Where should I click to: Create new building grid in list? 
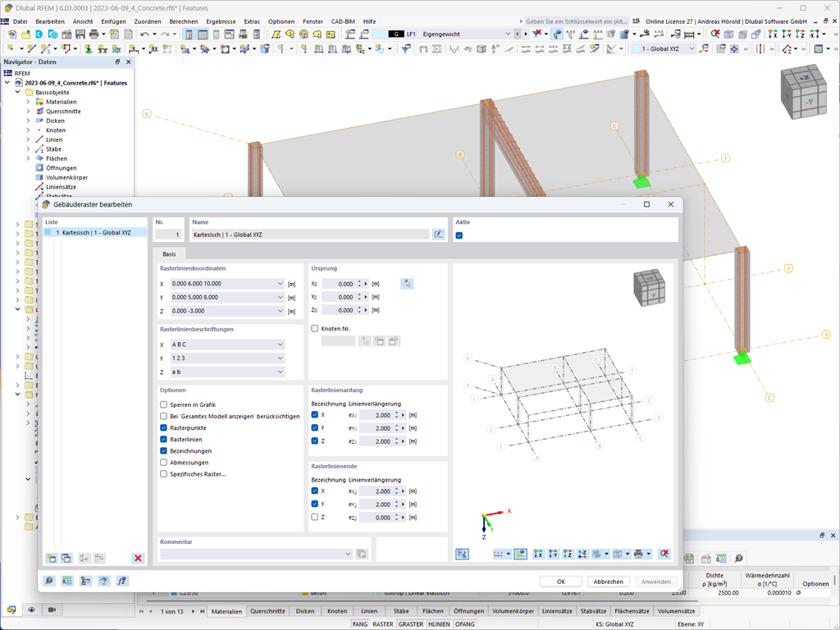(52, 558)
